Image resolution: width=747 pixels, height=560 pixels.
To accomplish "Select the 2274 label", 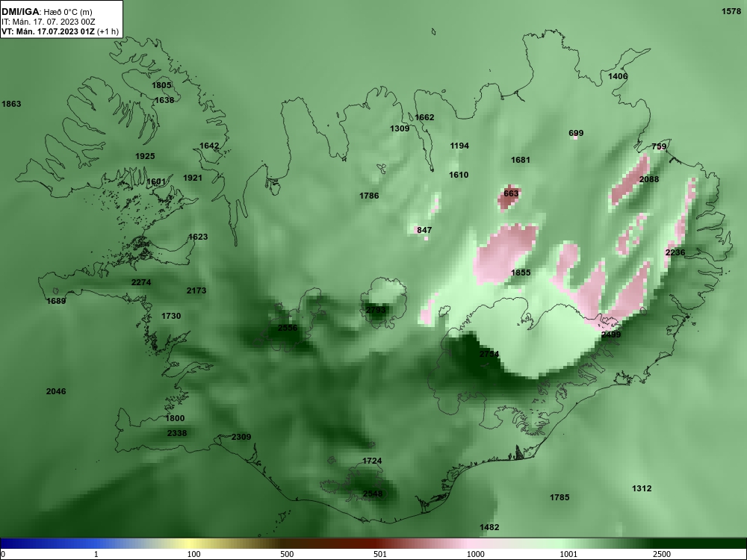I will (141, 282).
